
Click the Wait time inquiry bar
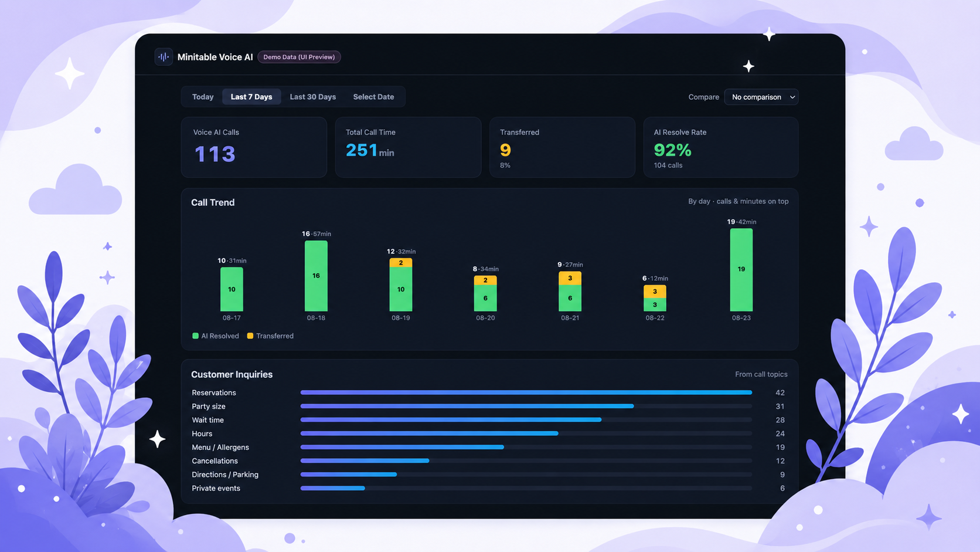(x=451, y=420)
